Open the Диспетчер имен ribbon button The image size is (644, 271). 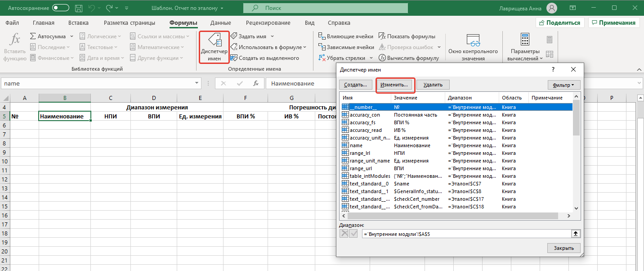214,47
